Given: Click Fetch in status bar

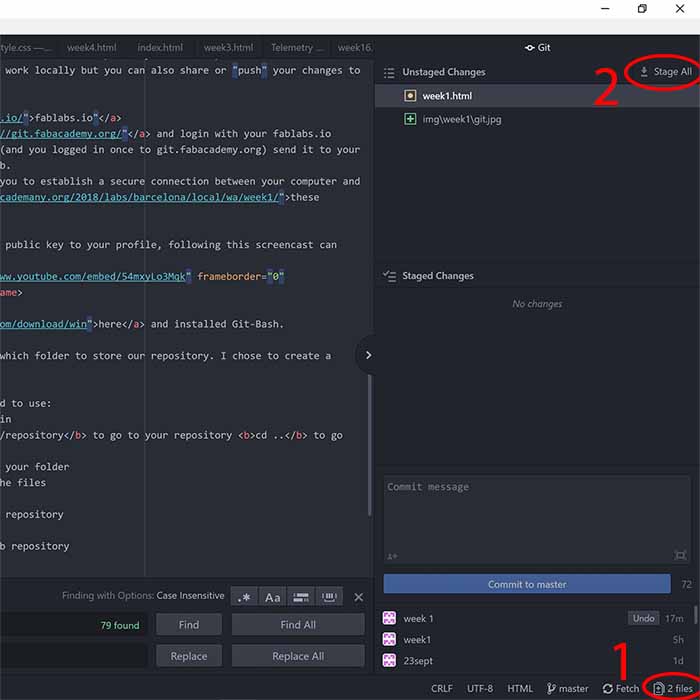Looking at the screenshot, I should [621, 689].
